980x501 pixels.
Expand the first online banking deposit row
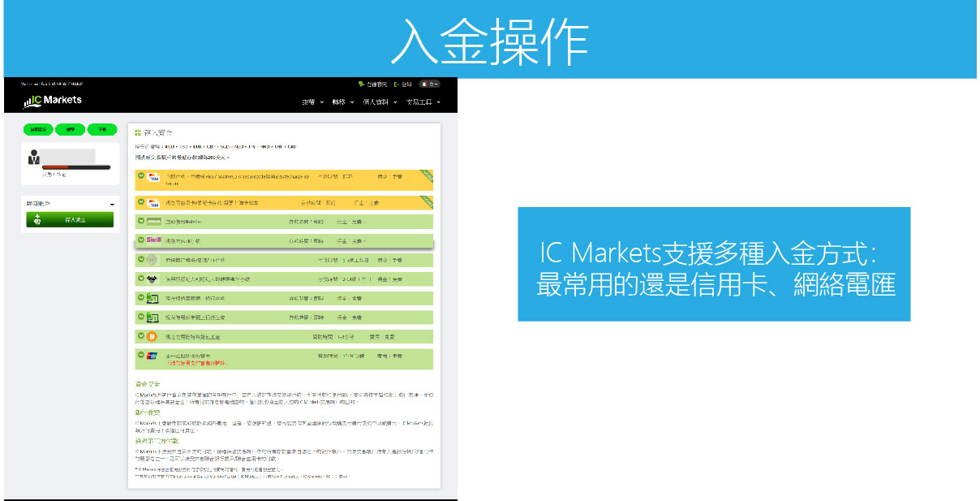pos(141,298)
